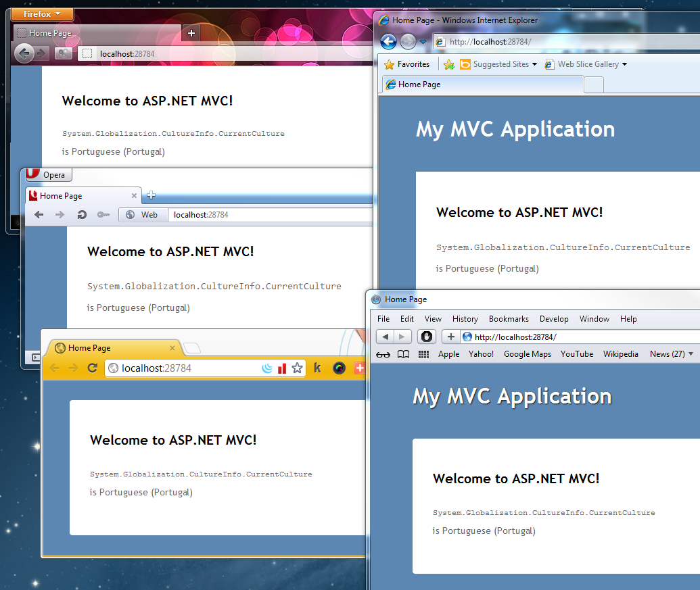Viewport: 700px width, 590px height.
Task: Click the Safari toolbar button beside forward arrow
Action: click(x=426, y=337)
